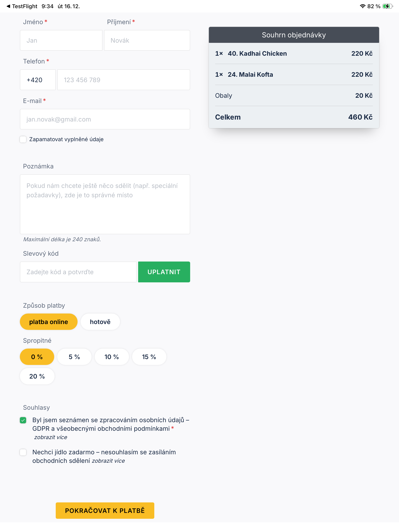The height and width of the screenshot is (532, 399).
Task: Check Zapamatovat vyplněné údaje box
Action: click(x=23, y=139)
